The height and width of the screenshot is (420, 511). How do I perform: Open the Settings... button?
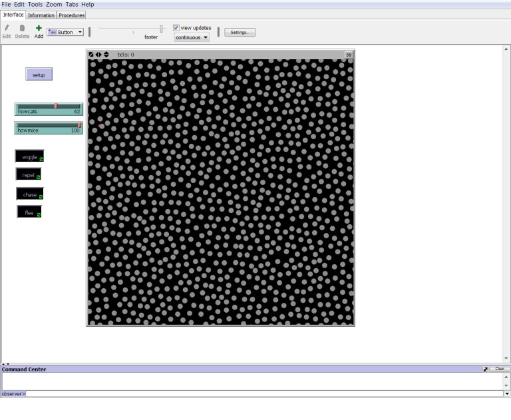(x=240, y=32)
